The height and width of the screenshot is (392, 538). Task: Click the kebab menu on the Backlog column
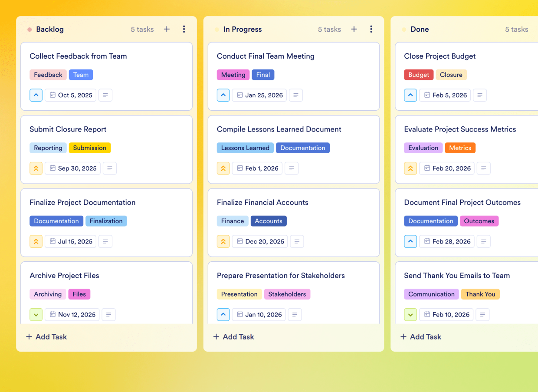[x=184, y=29]
